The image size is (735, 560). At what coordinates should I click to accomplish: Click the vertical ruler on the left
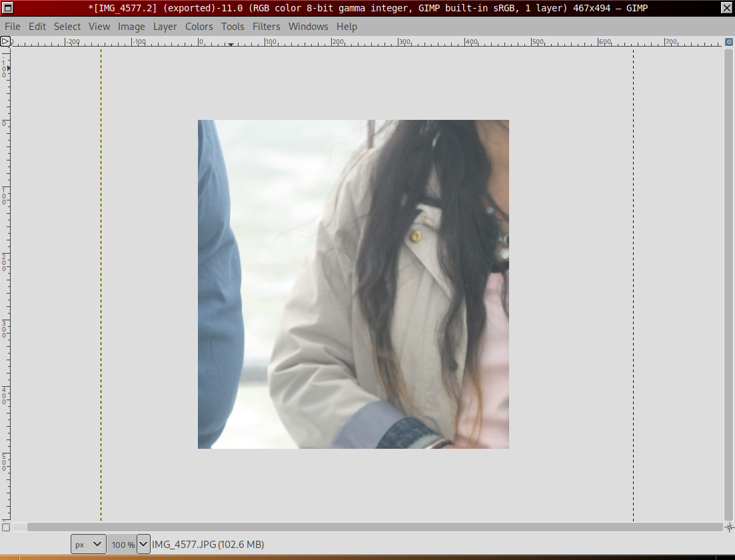(5, 284)
